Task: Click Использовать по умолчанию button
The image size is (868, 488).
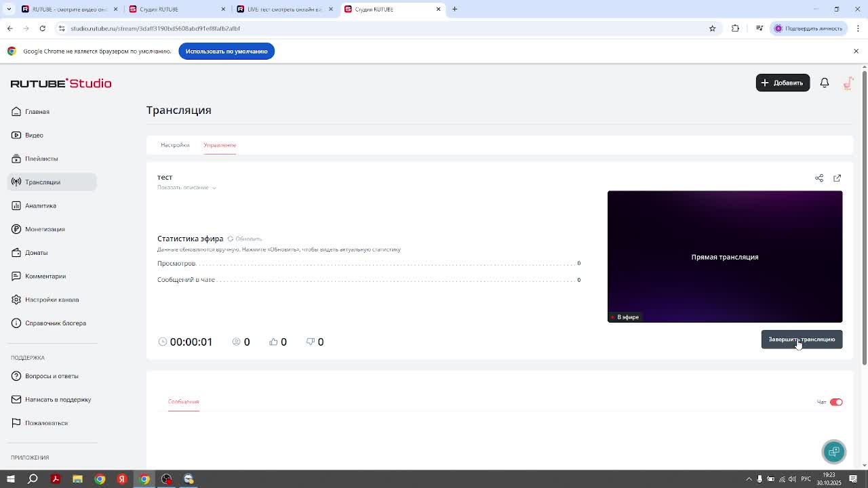Action: [x=226, y=52]
